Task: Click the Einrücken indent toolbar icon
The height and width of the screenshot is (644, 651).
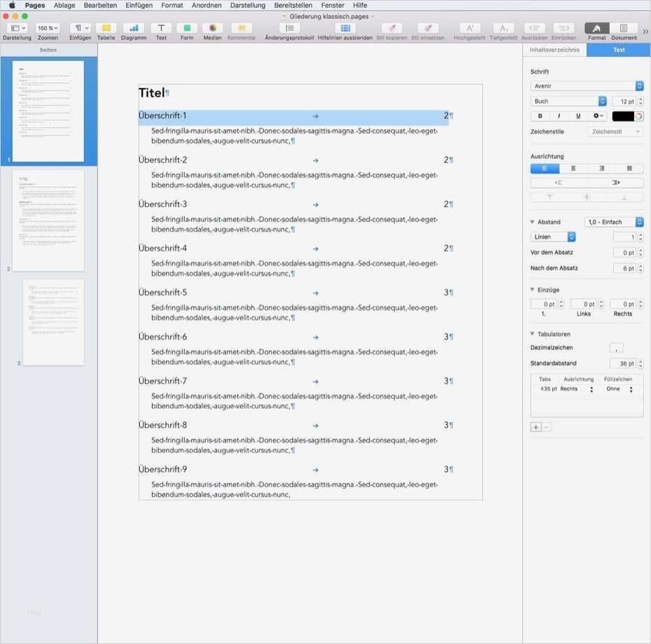Action: coord(563,28)
